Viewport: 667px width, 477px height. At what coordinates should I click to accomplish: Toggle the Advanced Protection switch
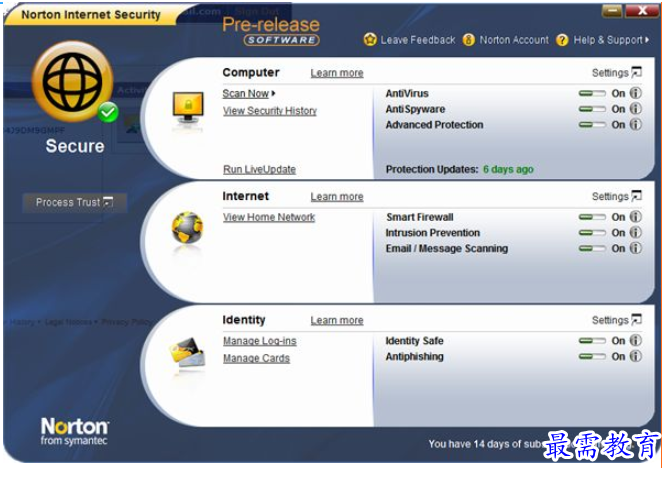pyautogui.click(x=592, y=125)
